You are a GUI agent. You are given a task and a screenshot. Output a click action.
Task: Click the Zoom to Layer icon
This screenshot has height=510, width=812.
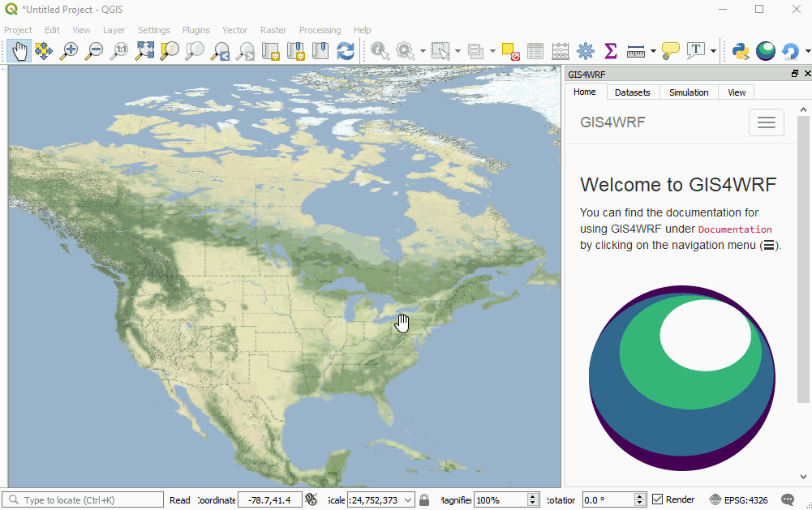point(195,51)
